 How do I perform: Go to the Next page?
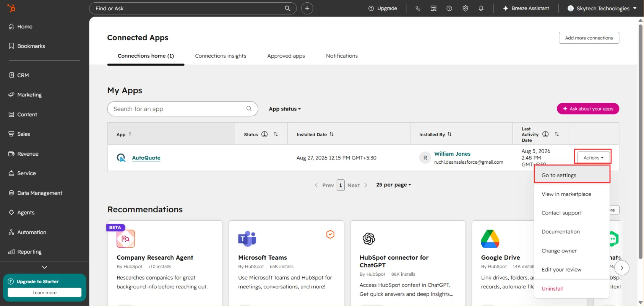pos(357,185)
